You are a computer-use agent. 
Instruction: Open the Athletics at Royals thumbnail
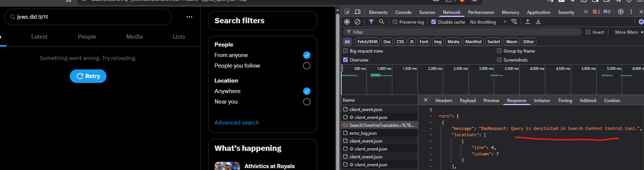click(227, 166)
